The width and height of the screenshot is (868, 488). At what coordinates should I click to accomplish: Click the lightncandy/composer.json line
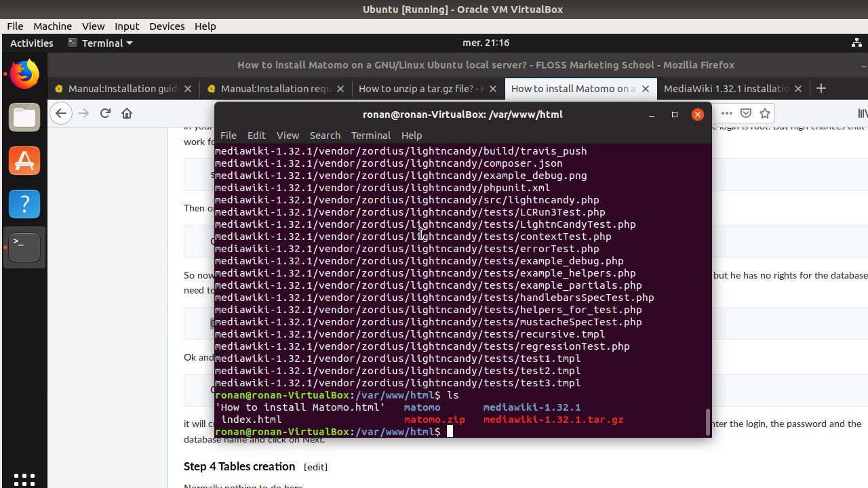(x=389, y=163)
